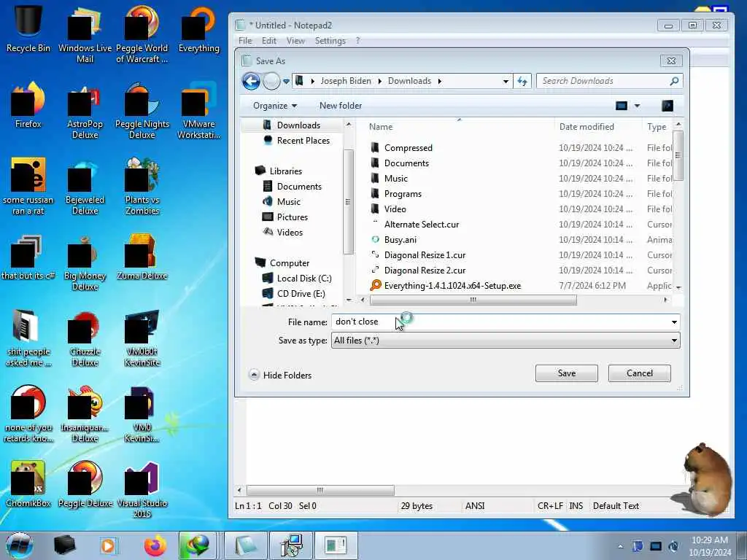Click the Windows Start button

[19, 545]
